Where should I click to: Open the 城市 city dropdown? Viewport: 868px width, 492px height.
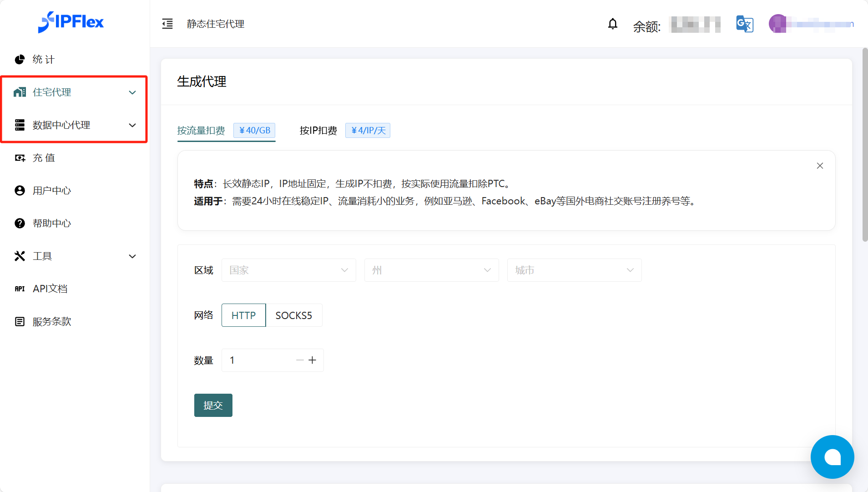point(574,270)
